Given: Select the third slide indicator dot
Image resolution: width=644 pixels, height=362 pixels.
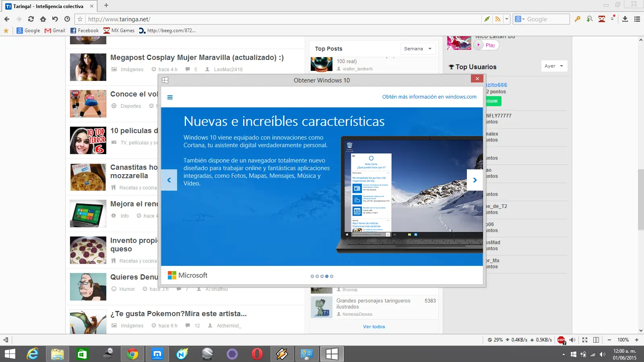Looking at the screenshot, I should [322, 276].
